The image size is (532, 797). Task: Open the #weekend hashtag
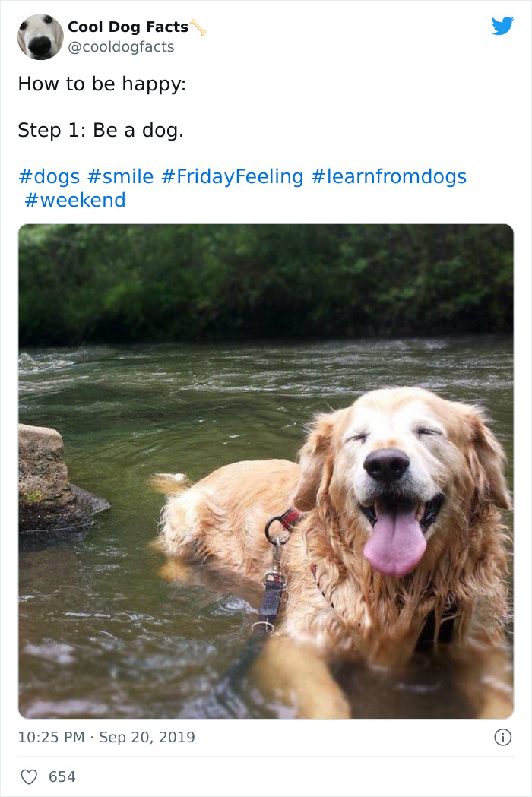click(x=74, y=201)
